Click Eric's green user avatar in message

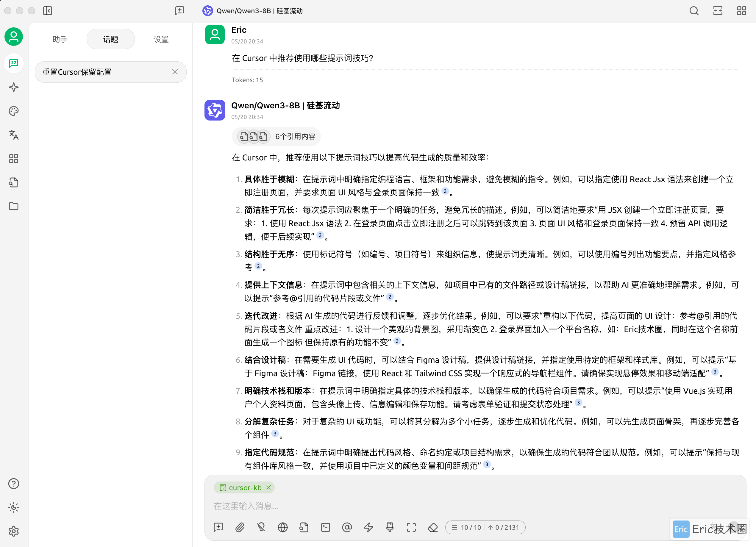(x=215, y=34)
